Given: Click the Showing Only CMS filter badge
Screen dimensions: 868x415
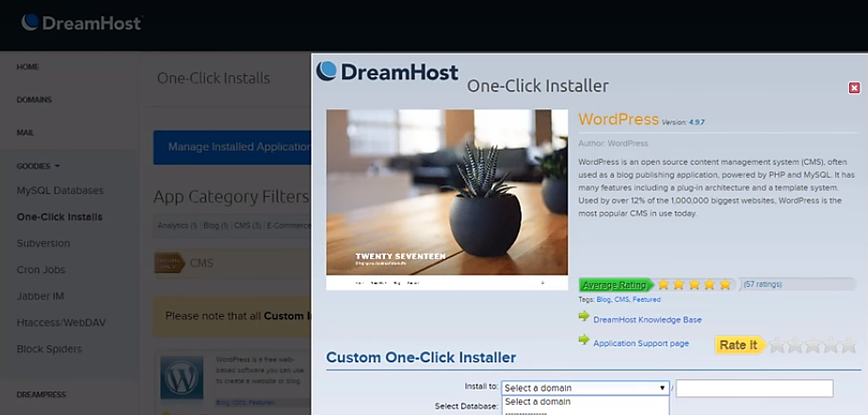Looking at the screenshot, I should [x=169, y=263].
